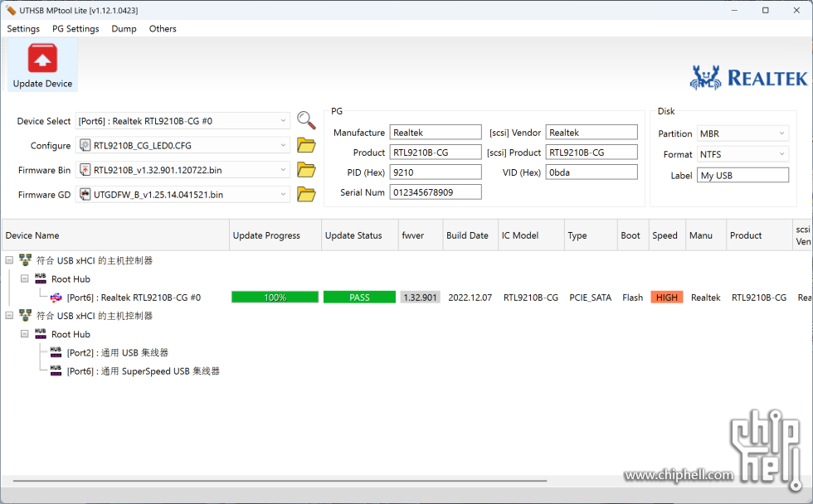Open the Others menu

(x=163, y=28)
